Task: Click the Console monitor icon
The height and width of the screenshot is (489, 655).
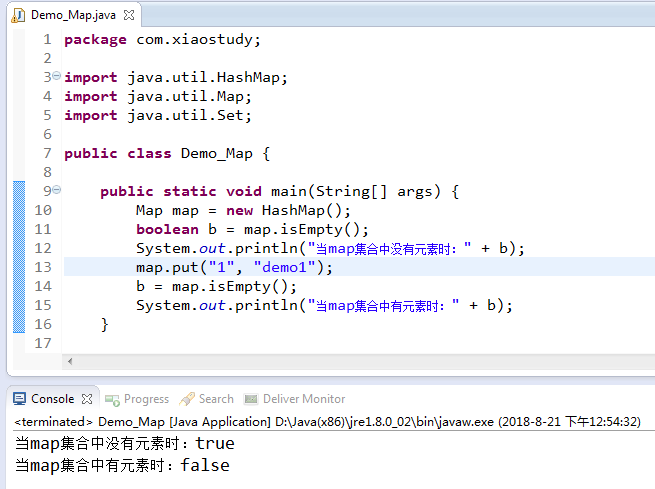Action: [x=19, y=399]
